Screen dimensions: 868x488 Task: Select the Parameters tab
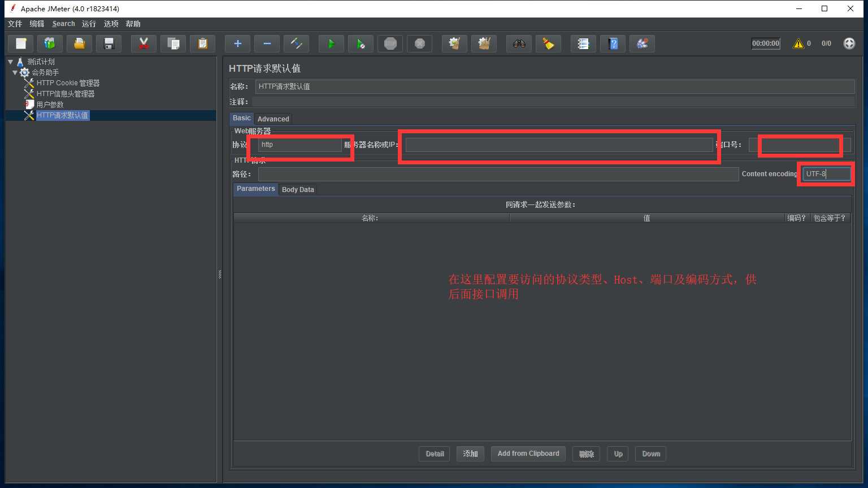click(255, 189)
